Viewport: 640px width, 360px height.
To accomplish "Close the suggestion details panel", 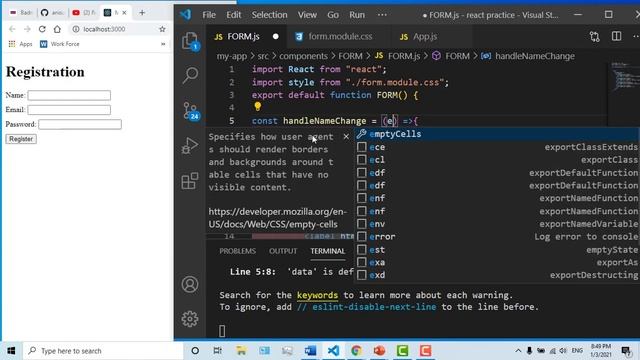I will pyautogui.click(x=346, y=136).
